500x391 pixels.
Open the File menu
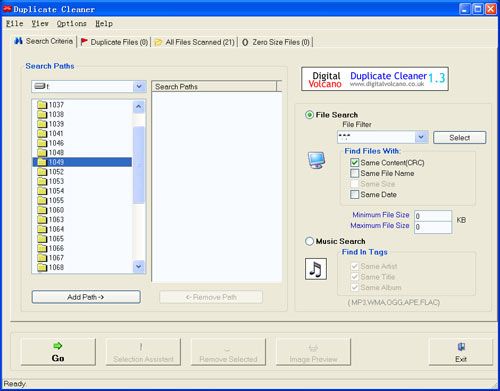tap(15, 24)
